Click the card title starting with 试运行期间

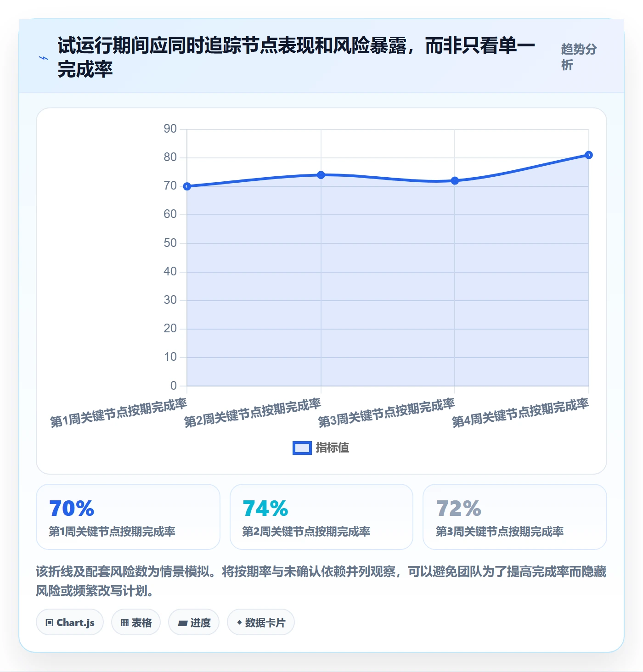pos(296,57)
